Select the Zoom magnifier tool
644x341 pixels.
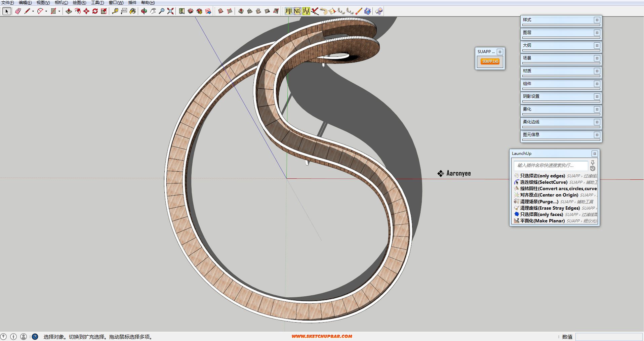[162, 11]
